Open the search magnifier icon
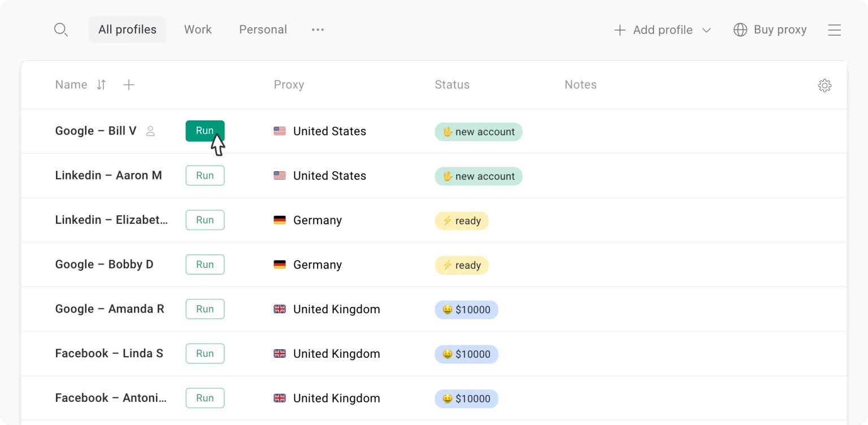Viewport: 868px width, 425px height. point(61,30)
